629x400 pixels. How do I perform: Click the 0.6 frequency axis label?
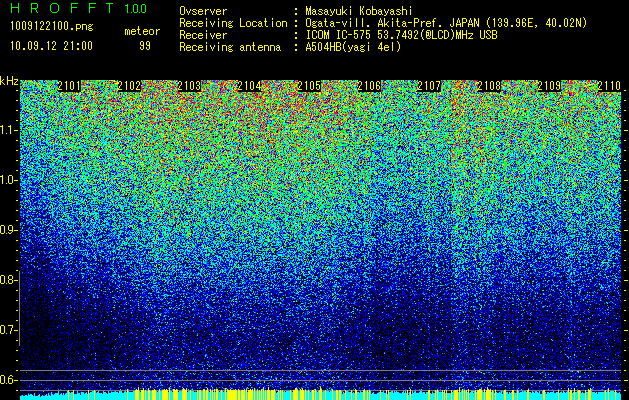(x=8, y=380)
